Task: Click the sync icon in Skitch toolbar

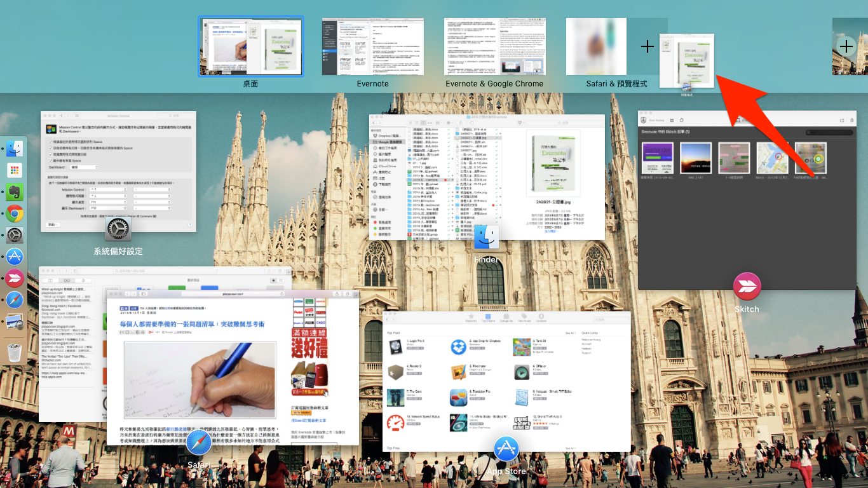Action: (x=681, y=119)
